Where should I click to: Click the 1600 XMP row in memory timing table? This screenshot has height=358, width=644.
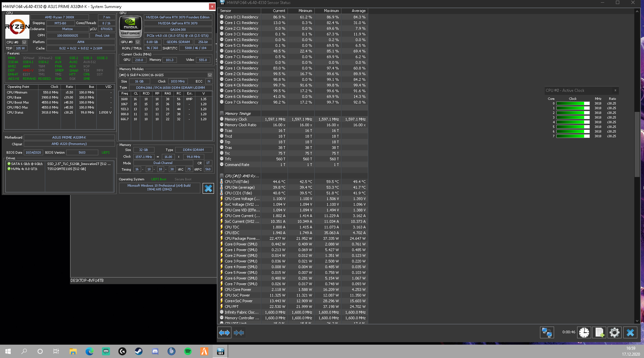(x=166, y=99)
